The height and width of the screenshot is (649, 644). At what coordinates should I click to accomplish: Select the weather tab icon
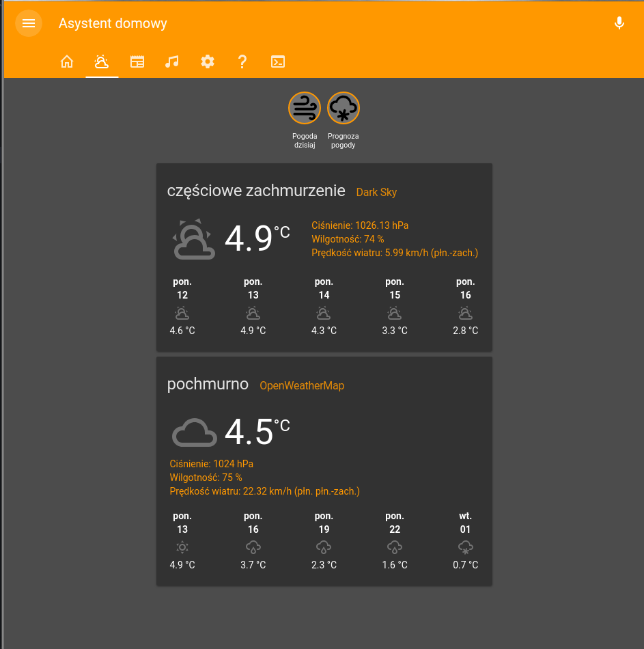(x=102, y=61)
